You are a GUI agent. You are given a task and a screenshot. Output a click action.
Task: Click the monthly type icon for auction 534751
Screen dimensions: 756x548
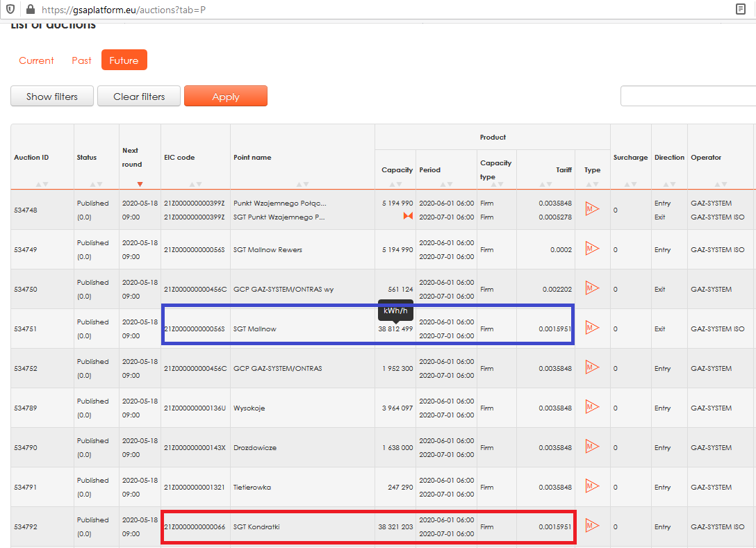click(592, 328)
